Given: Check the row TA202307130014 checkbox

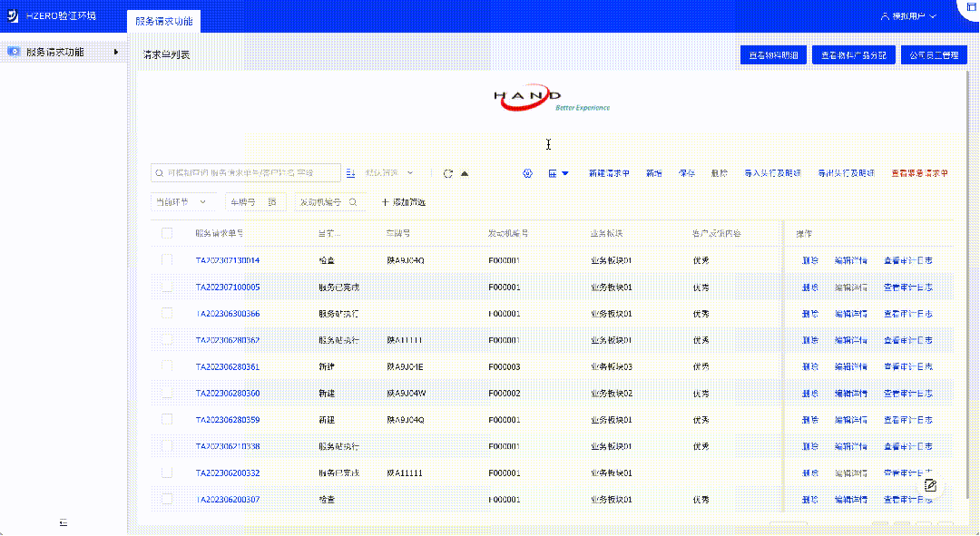Looking at the screenshot, I should point(167,260).
